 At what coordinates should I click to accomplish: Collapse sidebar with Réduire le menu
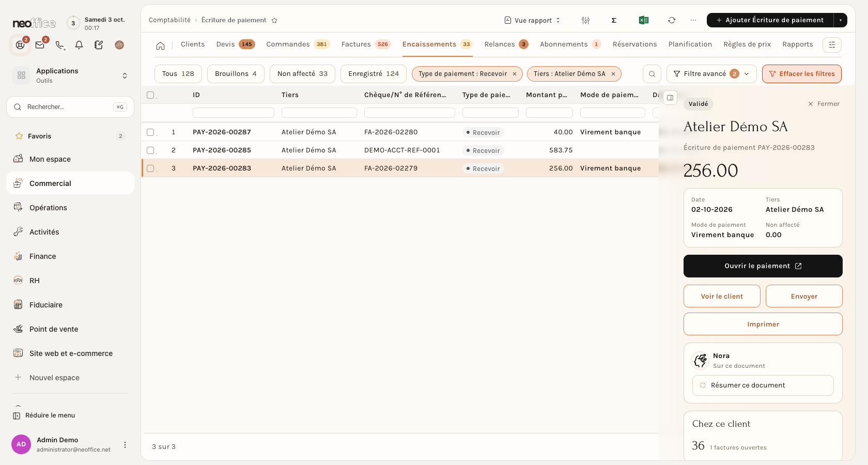click(x=44, y=415)
